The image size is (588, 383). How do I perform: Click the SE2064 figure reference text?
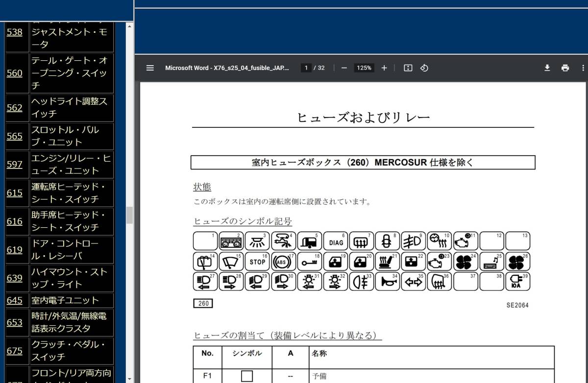point(517,305)
